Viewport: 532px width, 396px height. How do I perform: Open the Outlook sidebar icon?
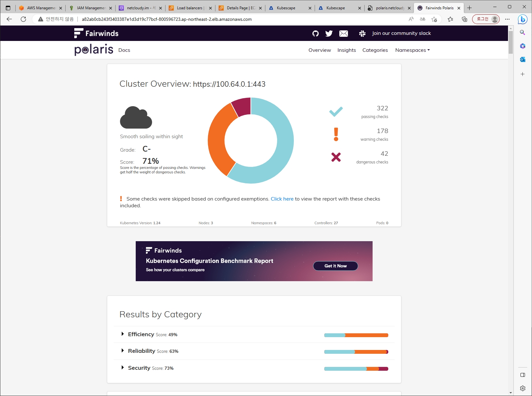click(x=523, y=59)
